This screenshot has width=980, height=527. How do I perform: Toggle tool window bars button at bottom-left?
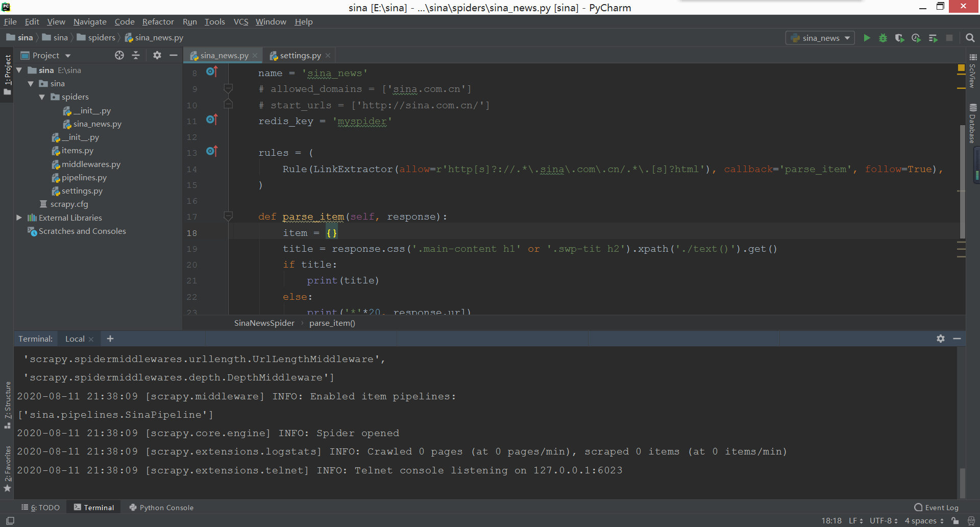(x=10, y=521)
